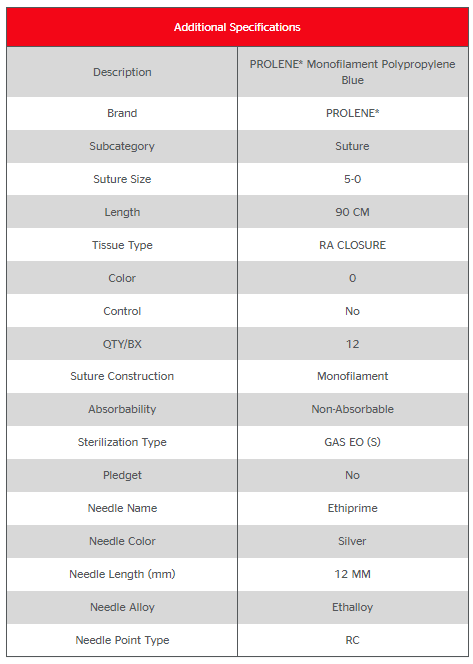Viewport: 473px width, 664px height.
Task: Select the Suture Construction label
Action: pyautogui.click(x=122, y=376)
